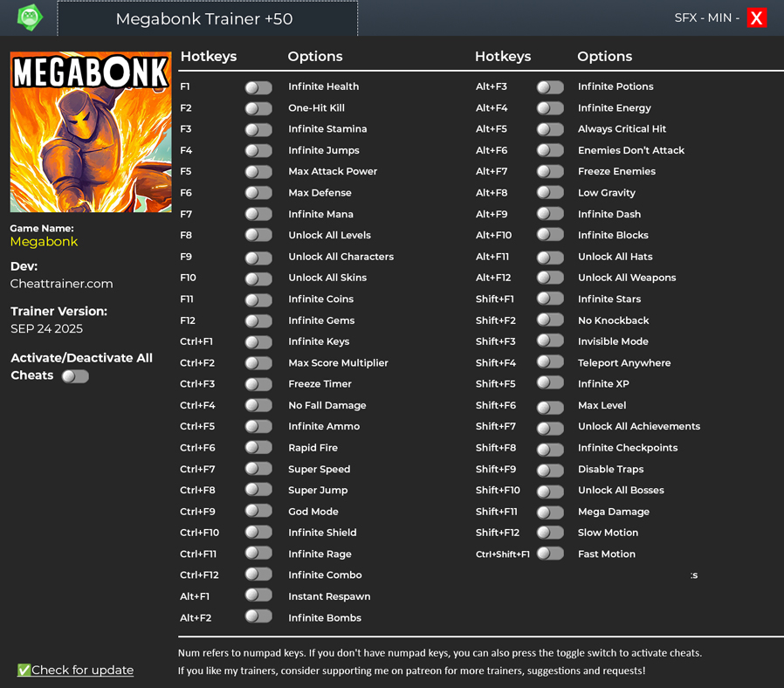Switch on Infinite Coins toggle
Viewport: 784px width, 688px height.
pyautogui.click(x=258, y=299)
